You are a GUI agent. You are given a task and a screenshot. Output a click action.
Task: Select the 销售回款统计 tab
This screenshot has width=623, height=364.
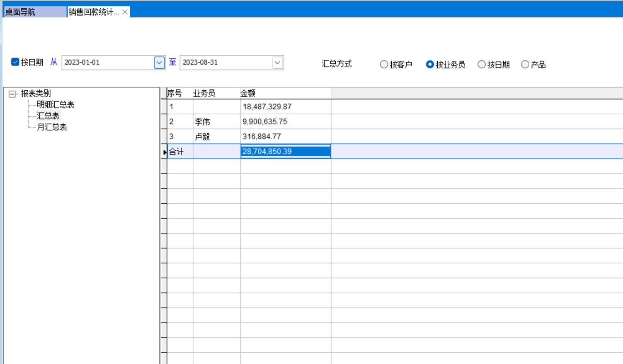pos(94,12)
